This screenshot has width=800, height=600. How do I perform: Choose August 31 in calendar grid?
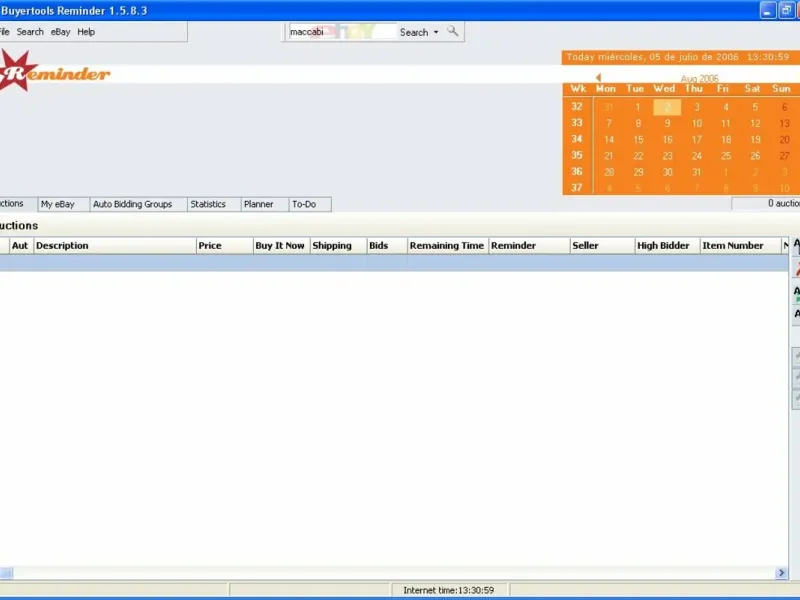click(696, 172)
